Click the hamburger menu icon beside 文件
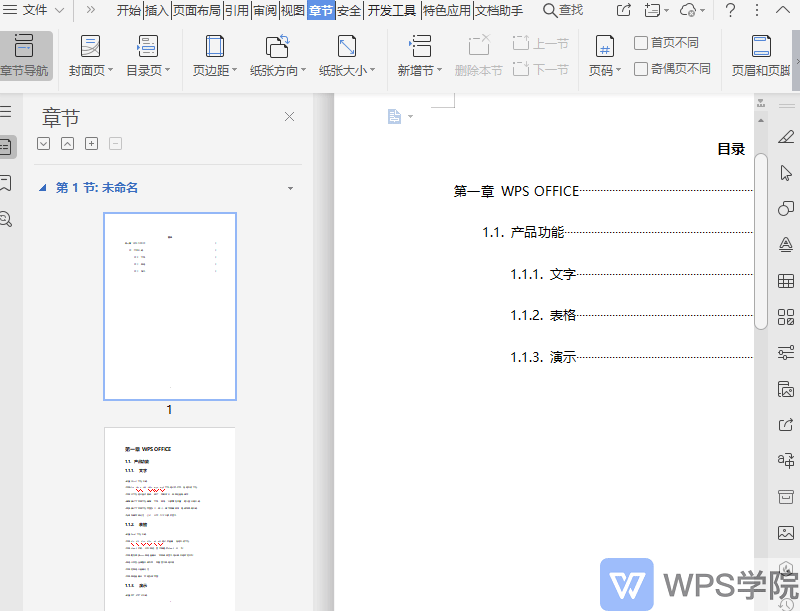Image resolution: width=800 pixels, height=611 pixels. coord(10,10)
